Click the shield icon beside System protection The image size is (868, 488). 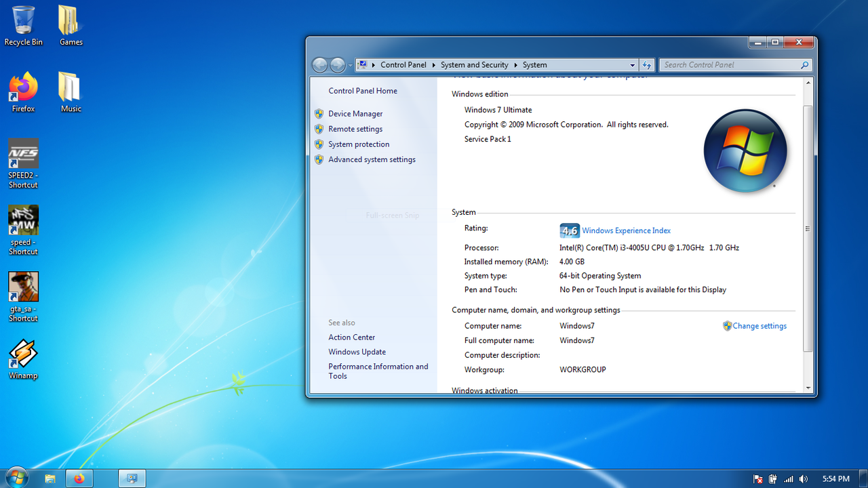pos(319,144)
